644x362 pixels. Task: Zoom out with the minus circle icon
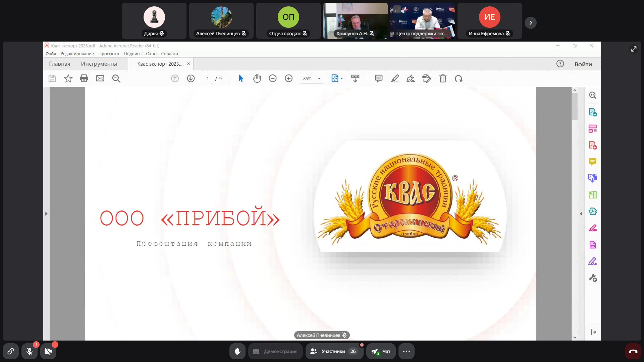[273, 78]
